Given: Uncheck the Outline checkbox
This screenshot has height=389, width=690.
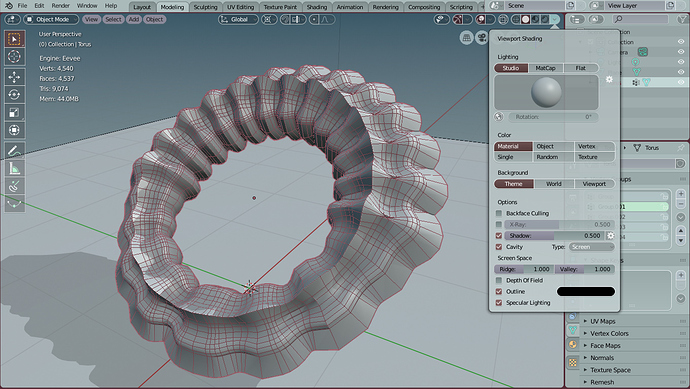Looking at the screenshot, I should [x=499, y=291].
